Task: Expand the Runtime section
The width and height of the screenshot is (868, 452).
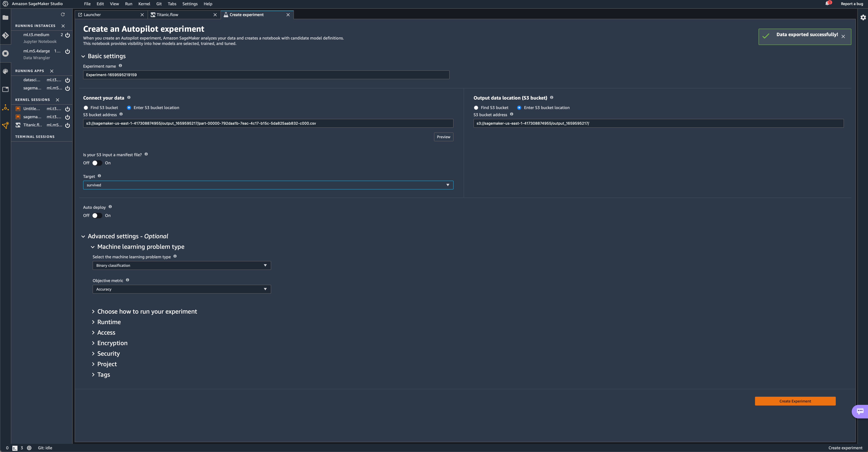Action: (x=109, y=322)
